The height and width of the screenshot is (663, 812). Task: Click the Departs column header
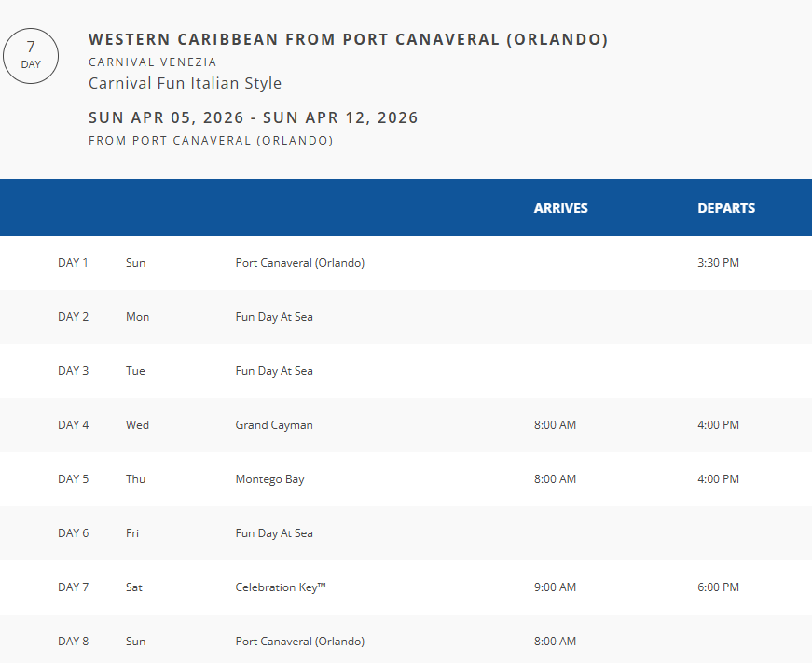(x=726, y=208)
